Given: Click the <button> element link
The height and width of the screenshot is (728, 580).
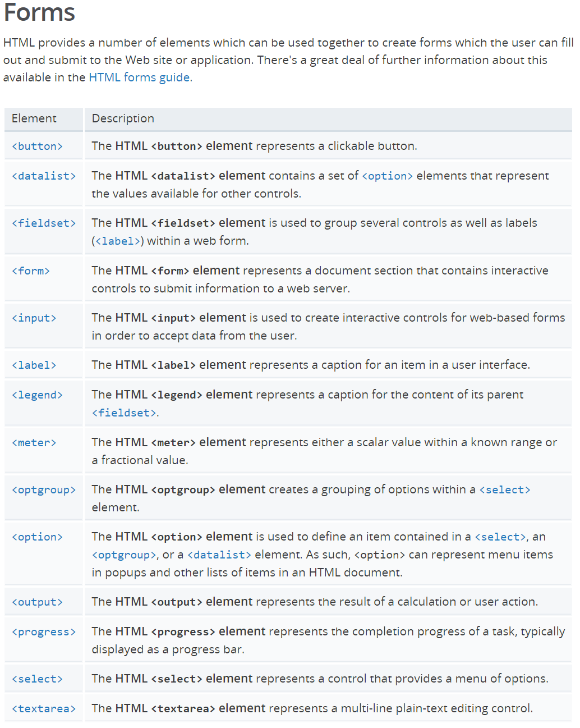Looking at the screenshot, I should coord(37,146).
